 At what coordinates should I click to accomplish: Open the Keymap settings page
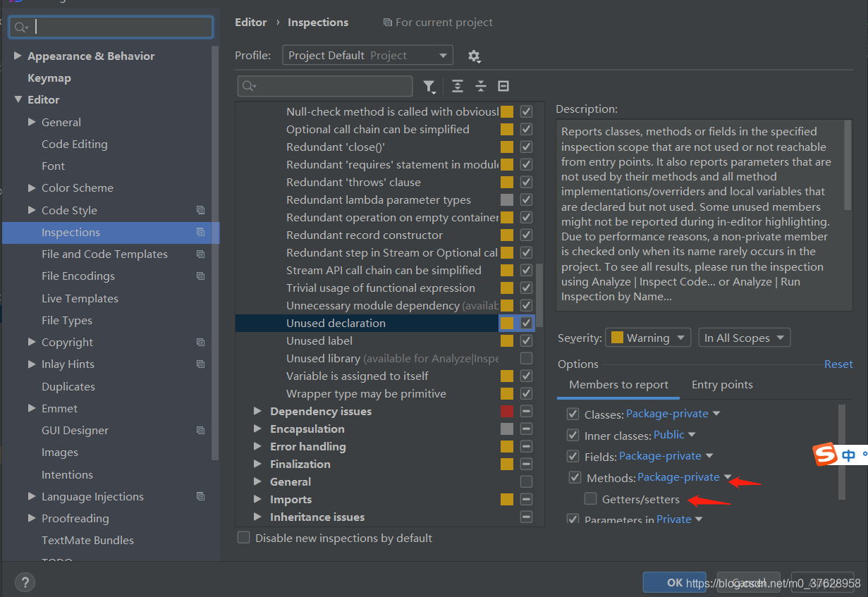coord(49,78)
